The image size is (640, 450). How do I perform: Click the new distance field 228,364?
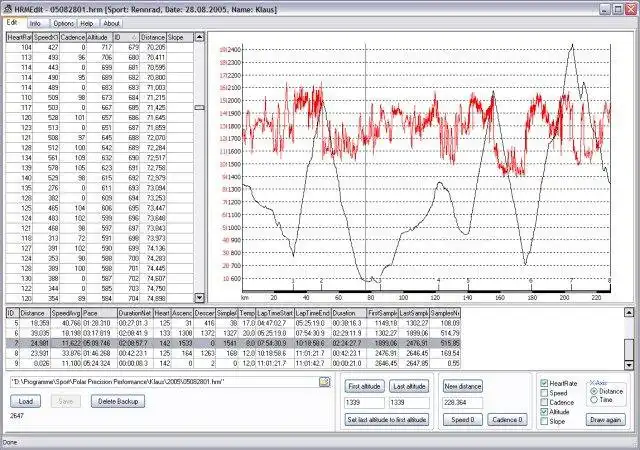coord(463,403)
